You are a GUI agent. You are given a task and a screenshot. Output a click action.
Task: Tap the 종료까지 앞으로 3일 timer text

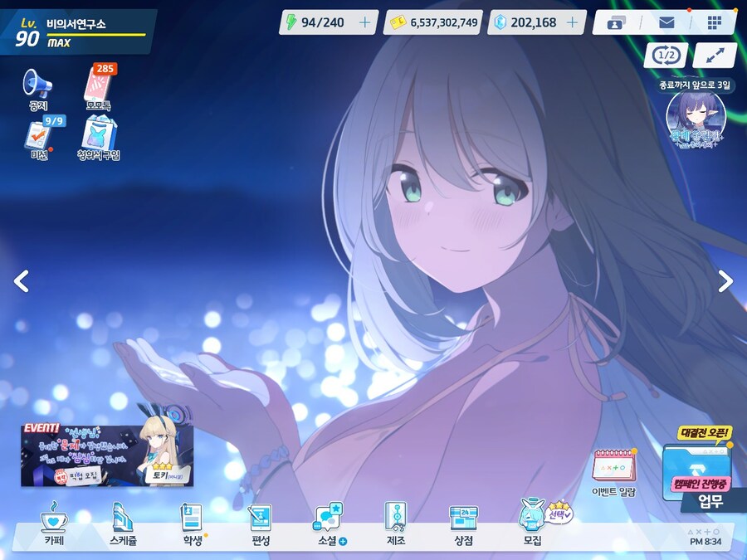point(694,85)
